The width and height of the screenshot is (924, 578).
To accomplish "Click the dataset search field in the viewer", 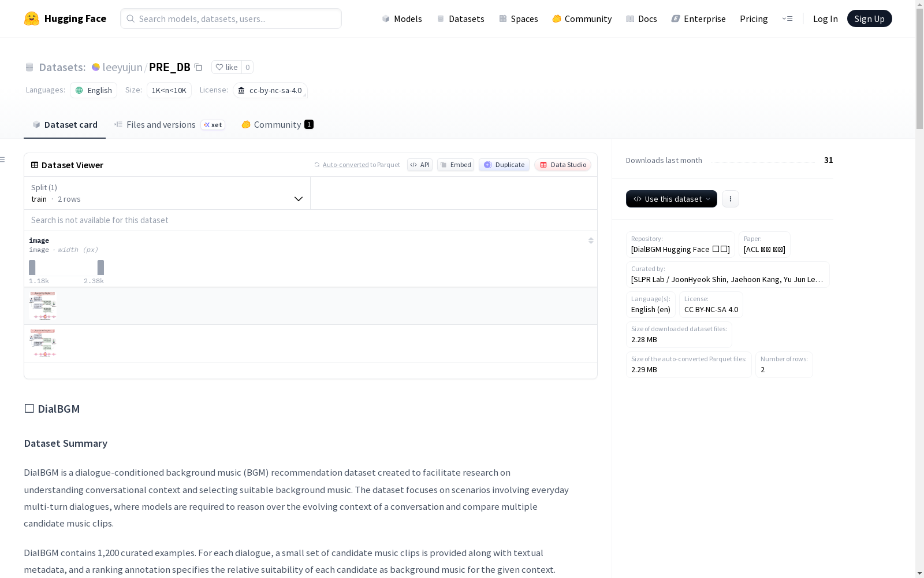I will (311, 220).
